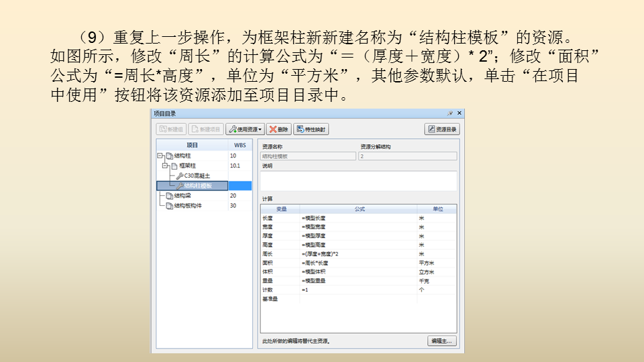644x362 pixels.
Task: Select the C30混凝土 resource
Action: (197, 176)
